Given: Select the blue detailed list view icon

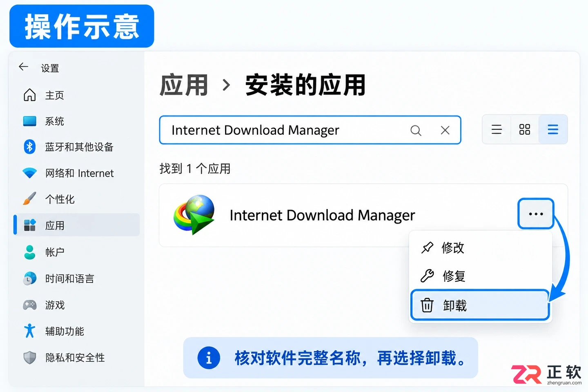Looking at the screenshot, I should point(553,129).
